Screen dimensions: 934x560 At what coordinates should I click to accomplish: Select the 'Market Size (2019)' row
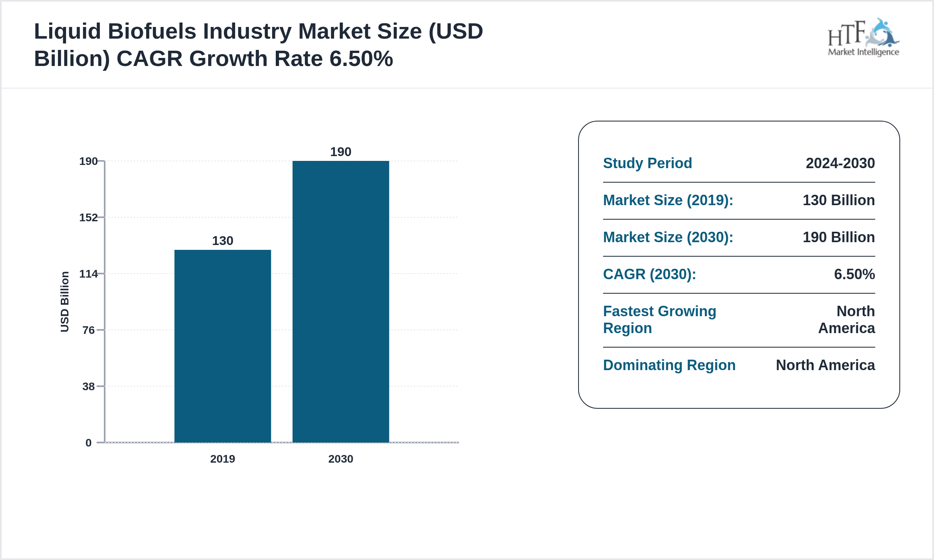668,200
